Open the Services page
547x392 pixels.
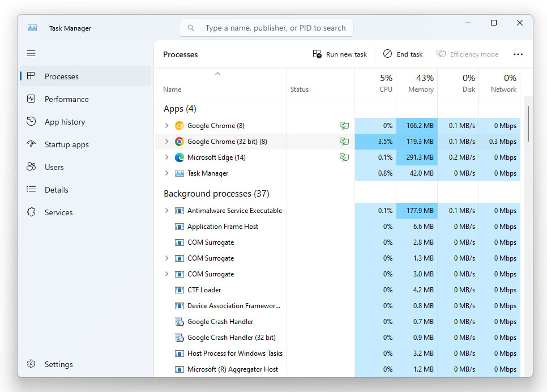pyautogui.click(x=86, y=212)
